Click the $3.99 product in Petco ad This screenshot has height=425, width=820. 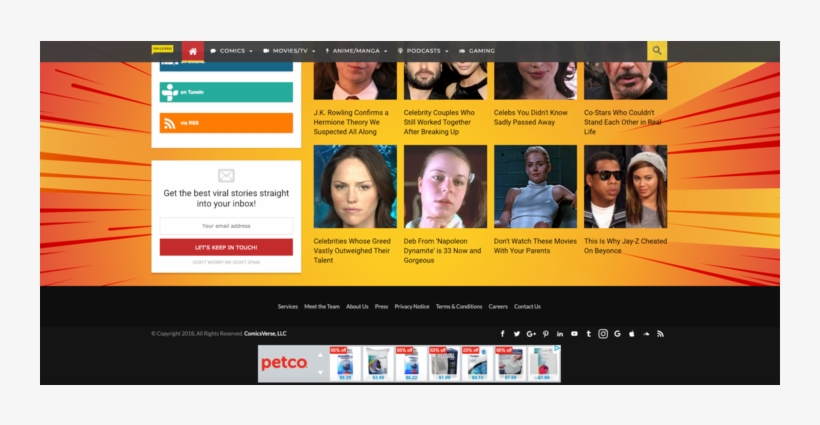(378, 363)
